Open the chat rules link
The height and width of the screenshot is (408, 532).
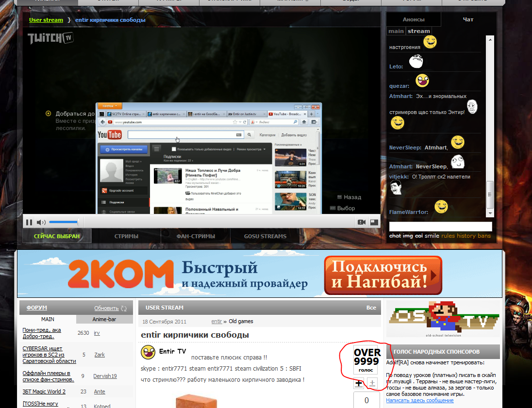click(448, 236)
